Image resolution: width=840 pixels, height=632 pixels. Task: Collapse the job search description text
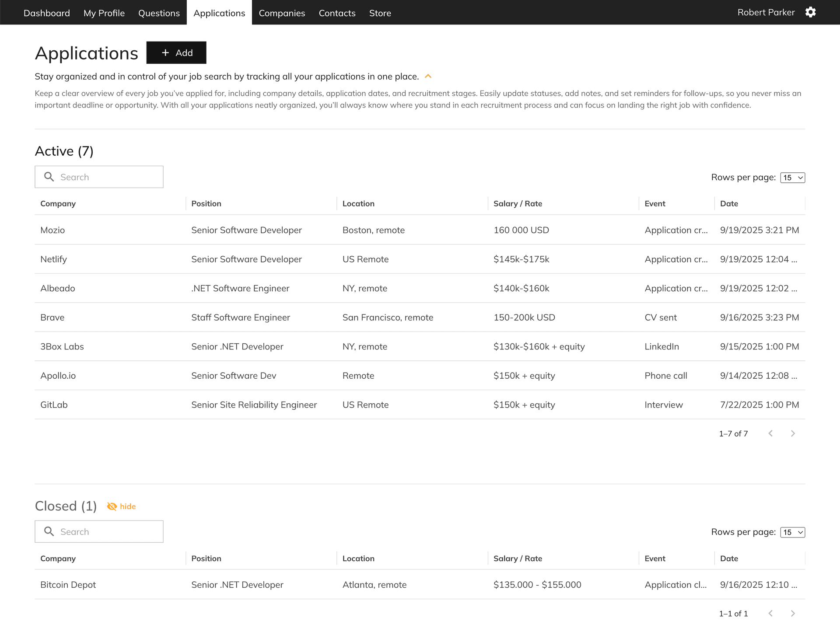point(428,76)
